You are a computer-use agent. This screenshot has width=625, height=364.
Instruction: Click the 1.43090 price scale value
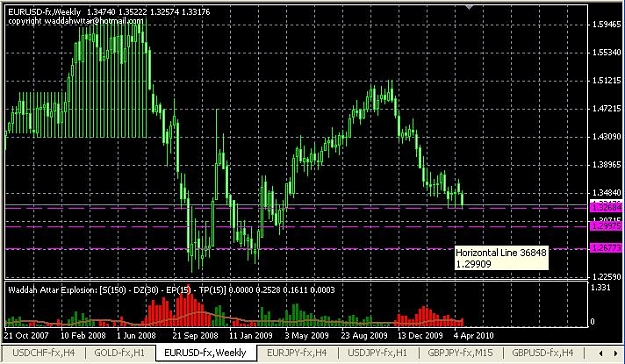[x=606, y=137]
